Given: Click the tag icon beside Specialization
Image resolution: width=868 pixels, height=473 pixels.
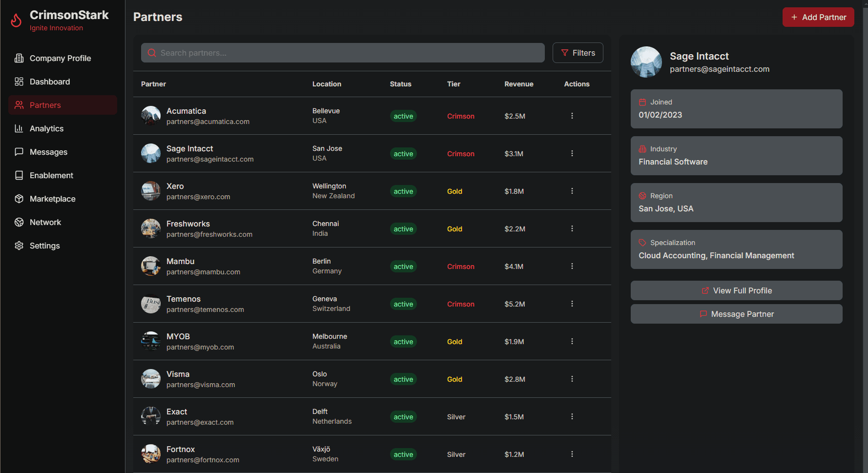Looking at the screenshot, I should 642,243.
